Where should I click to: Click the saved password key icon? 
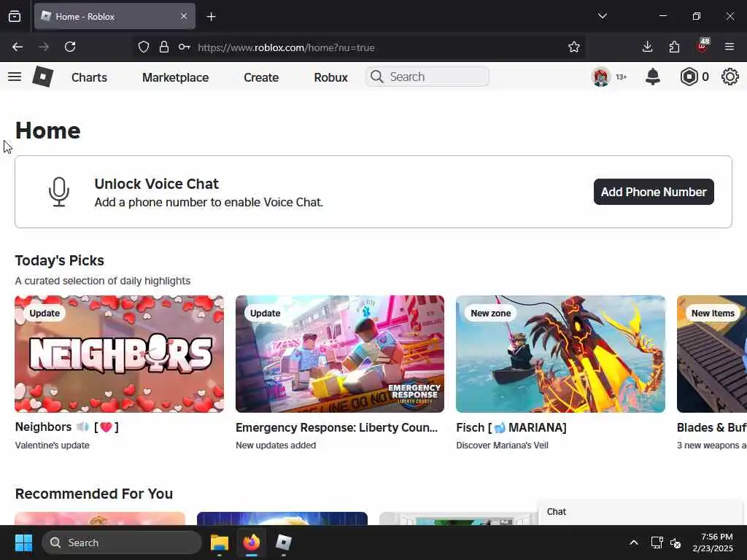point(185,47)
